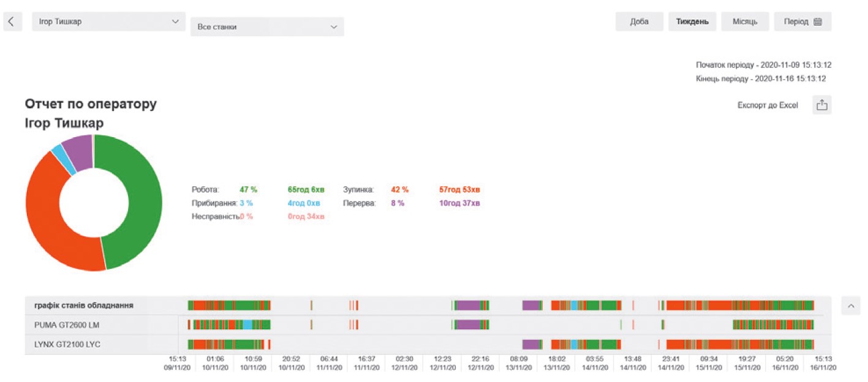Collapse the equipment state chart with chevron
The width and height of the screenshot is (868, 382).
[851, 305]
